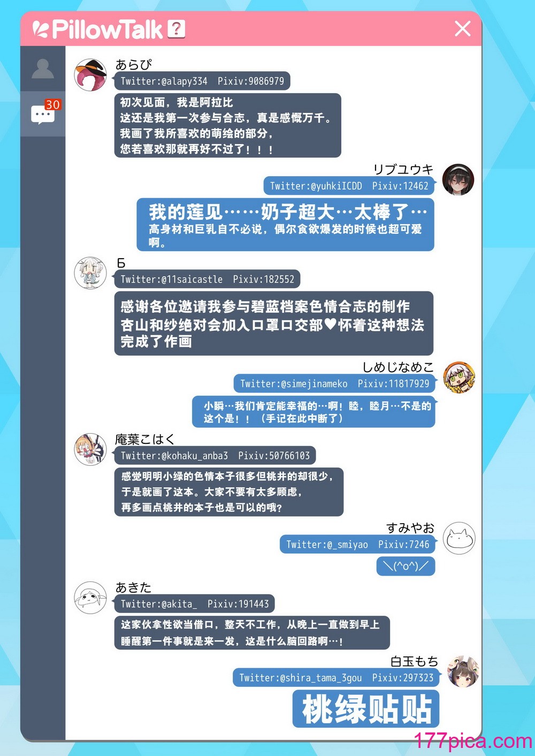The height and width of the screenshot is (756, 535).
Task: Select the 桃绿贴贴 large message bubble
Action: click(366, 709)
